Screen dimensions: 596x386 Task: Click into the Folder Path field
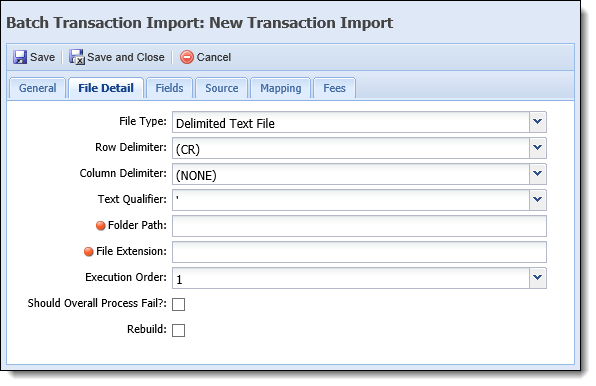(359, 226)
